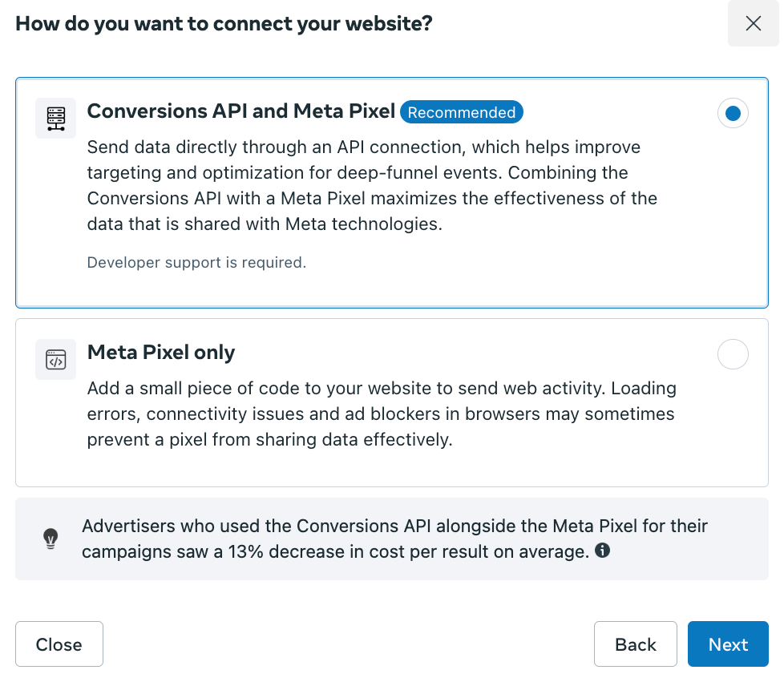Close dialog using the X icon
The height and width of the screenshot is (686, 784).
tap(753, 23)
